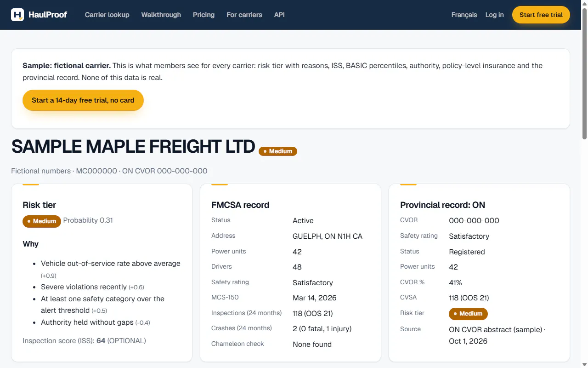Click the 'Sample: fictional carrier.' notice text

coord(67,66)
